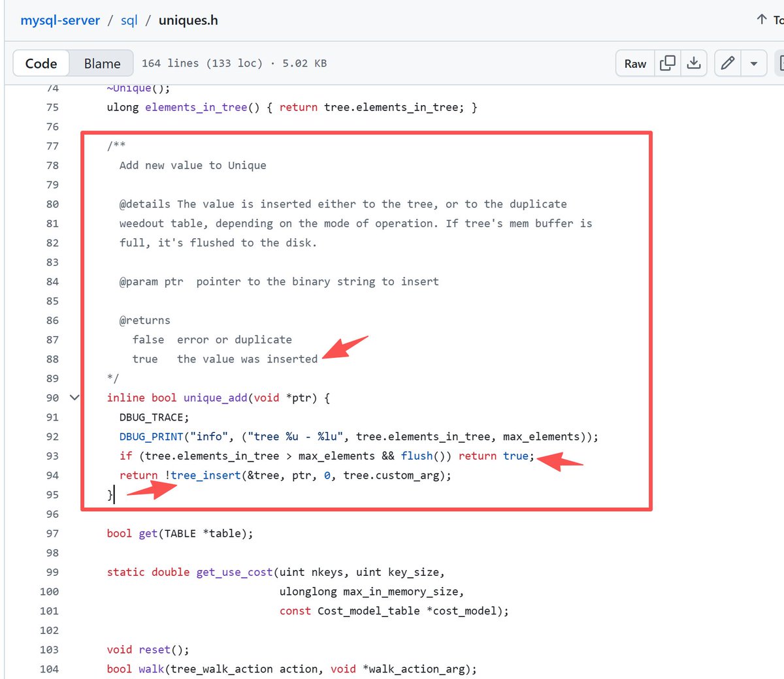Click the get function on line 97
This screenshot has height=679, width=784.
click(148, 533)
